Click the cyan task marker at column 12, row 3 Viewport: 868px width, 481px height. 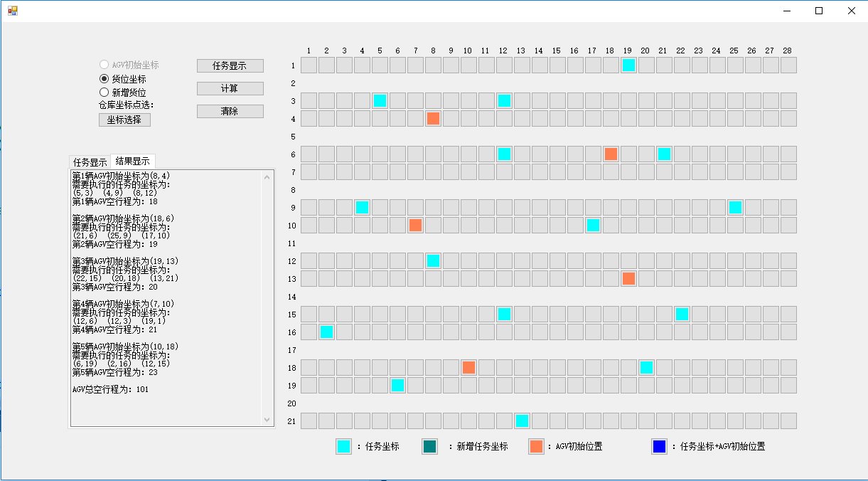[x=504, y=100]
